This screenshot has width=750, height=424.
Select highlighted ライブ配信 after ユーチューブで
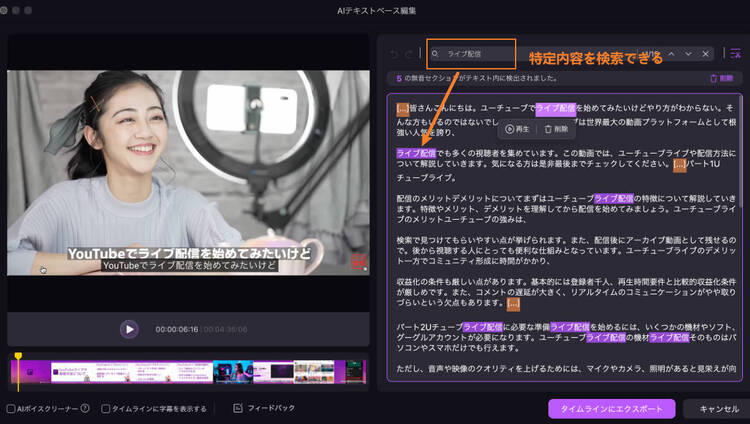[556, 109]
